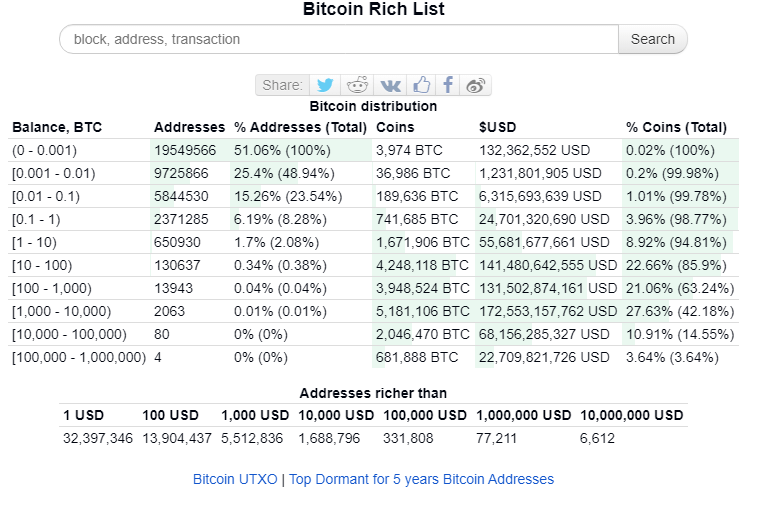
Task: Select the 51.06% (100%) cell
Action: [x=282, y=150]
